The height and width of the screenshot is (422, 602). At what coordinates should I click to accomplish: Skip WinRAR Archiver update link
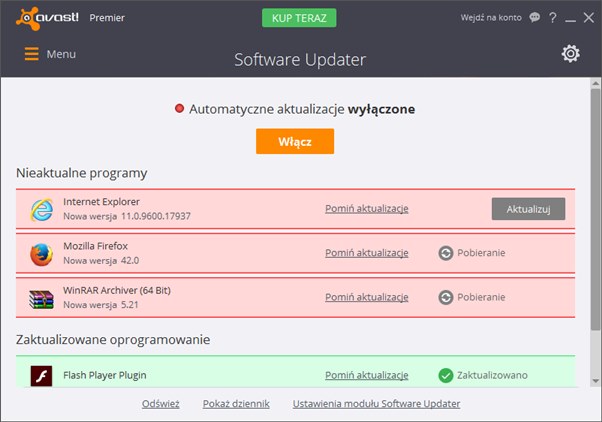click(x=367, y=297)
